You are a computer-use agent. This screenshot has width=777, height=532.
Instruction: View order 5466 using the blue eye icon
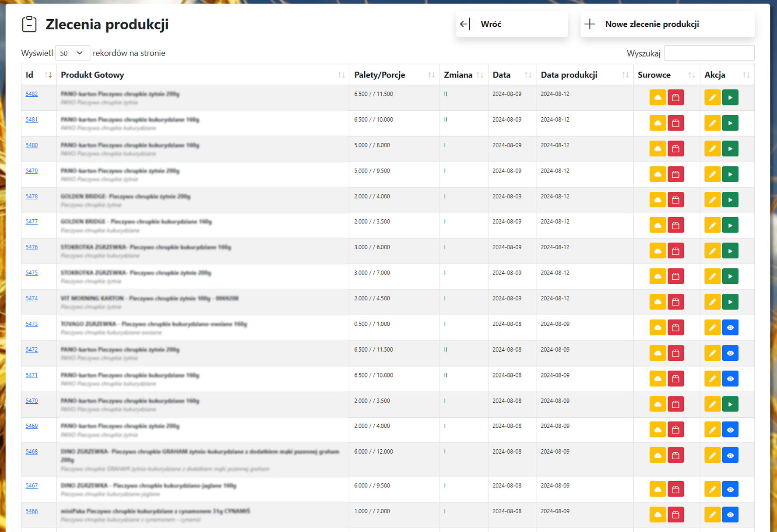pyautogui.click(x=730, y=515)
